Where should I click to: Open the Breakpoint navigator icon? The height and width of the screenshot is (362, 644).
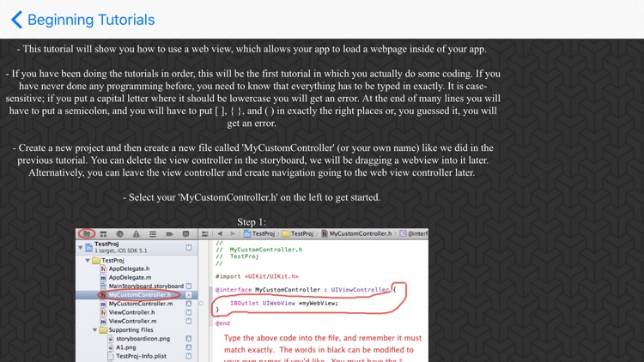[x=169, y=234]
